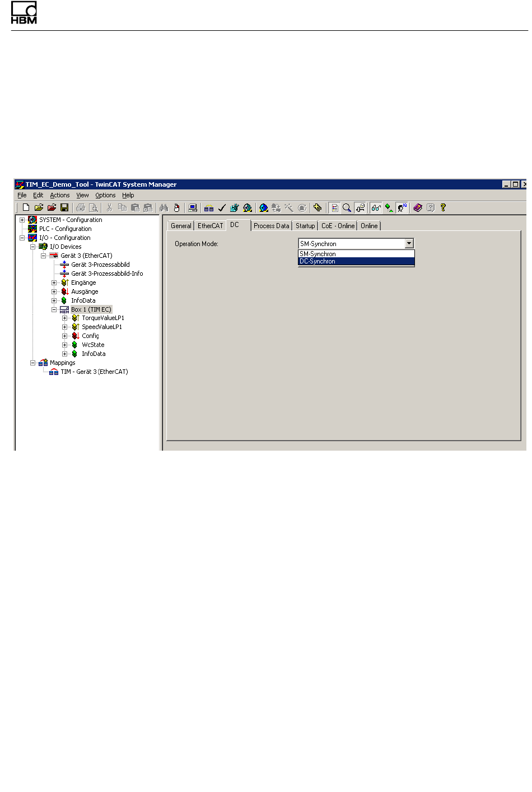Collapse the Box 1 (TIM EC) branch
The image size is (532, 792).
pos(54,309)
